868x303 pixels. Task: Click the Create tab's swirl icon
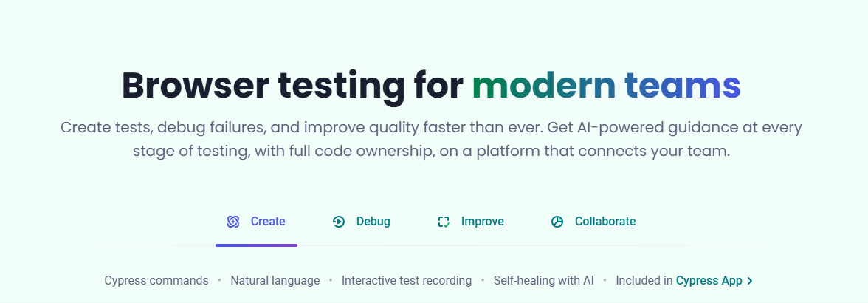233,222
